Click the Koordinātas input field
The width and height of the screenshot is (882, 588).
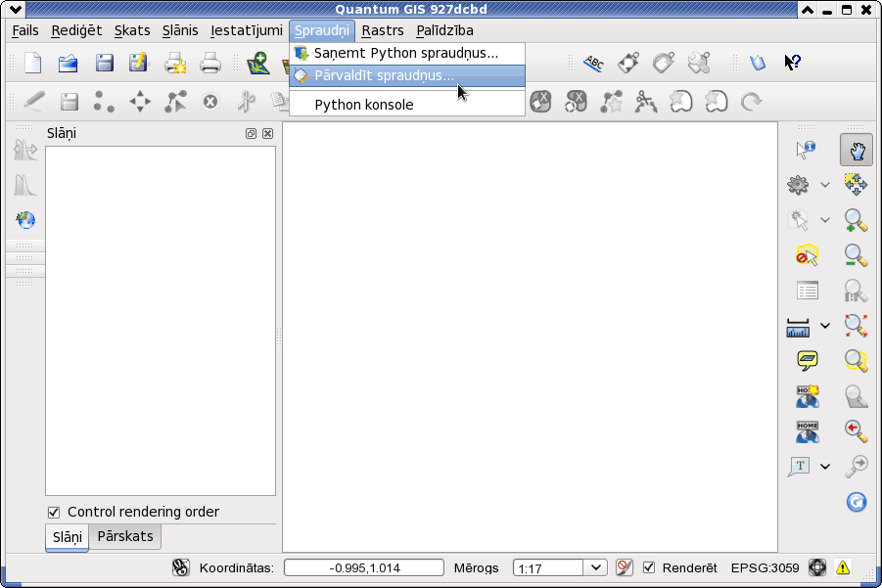(x=364, y=567)
